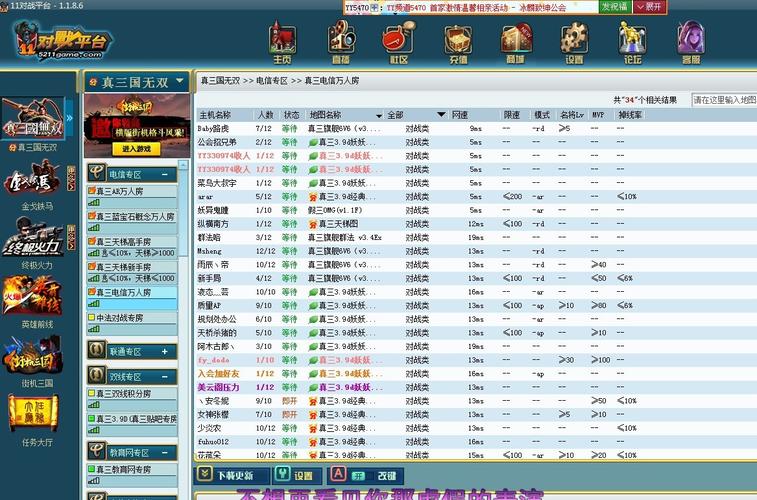The width and height of the screenshot is (757, 500).
Task: Expand 更多 next to 金戈铁马
Action: point(71,179)
